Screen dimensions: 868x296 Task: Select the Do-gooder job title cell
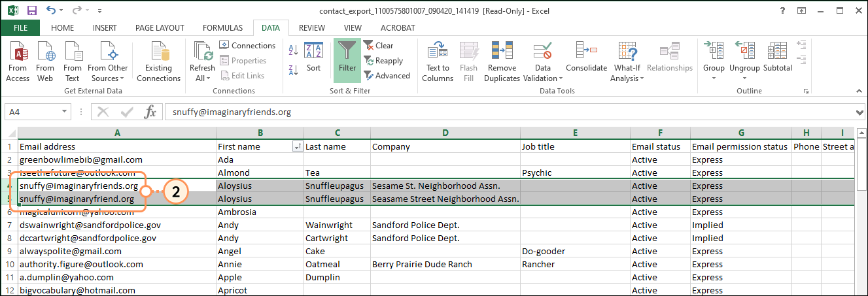[575, 251]
